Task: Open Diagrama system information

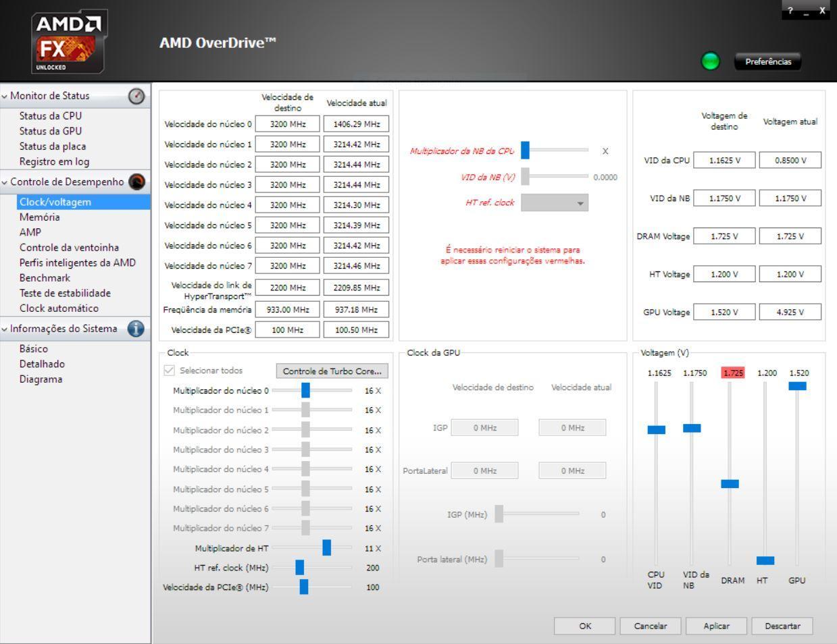Action: click(x=41, y=379)
